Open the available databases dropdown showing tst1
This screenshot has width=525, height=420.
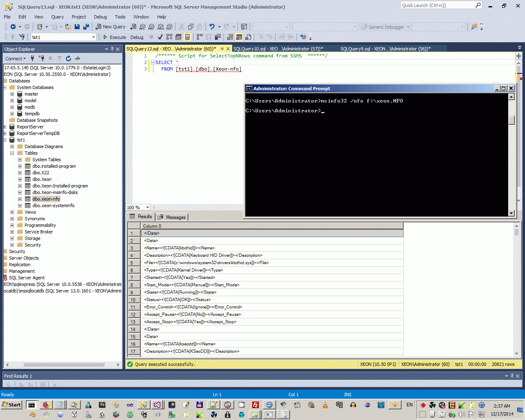click(94, 37)
